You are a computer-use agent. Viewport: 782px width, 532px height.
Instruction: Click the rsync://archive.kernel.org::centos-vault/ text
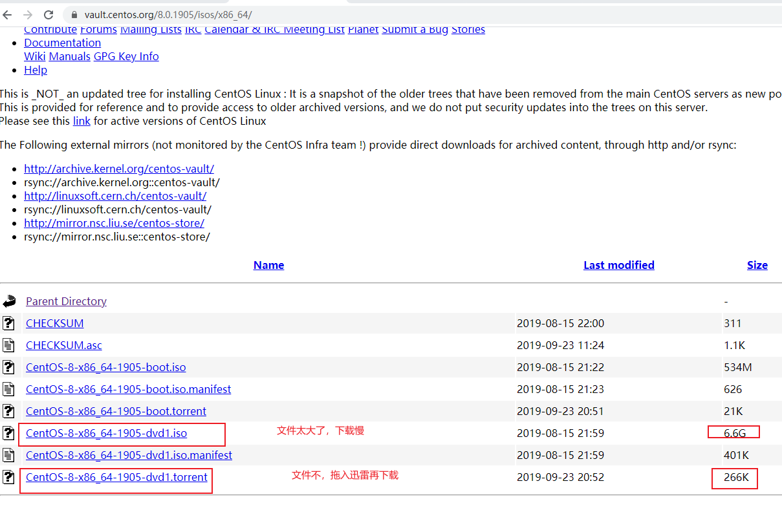[122, 182]
